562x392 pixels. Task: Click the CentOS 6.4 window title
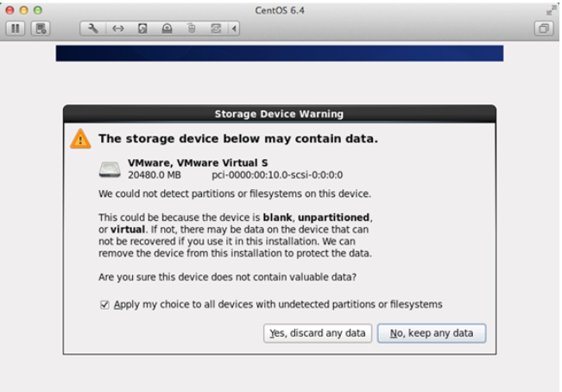(281, 9)
